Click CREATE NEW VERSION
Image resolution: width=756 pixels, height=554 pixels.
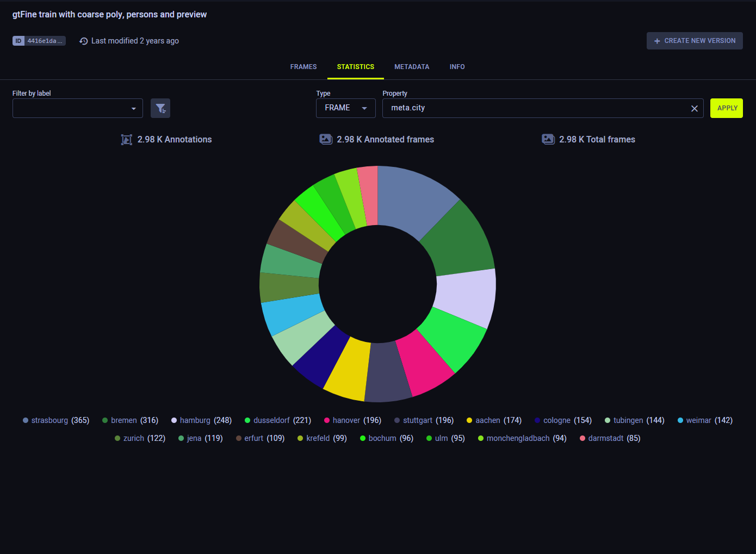tap(695, 40)
